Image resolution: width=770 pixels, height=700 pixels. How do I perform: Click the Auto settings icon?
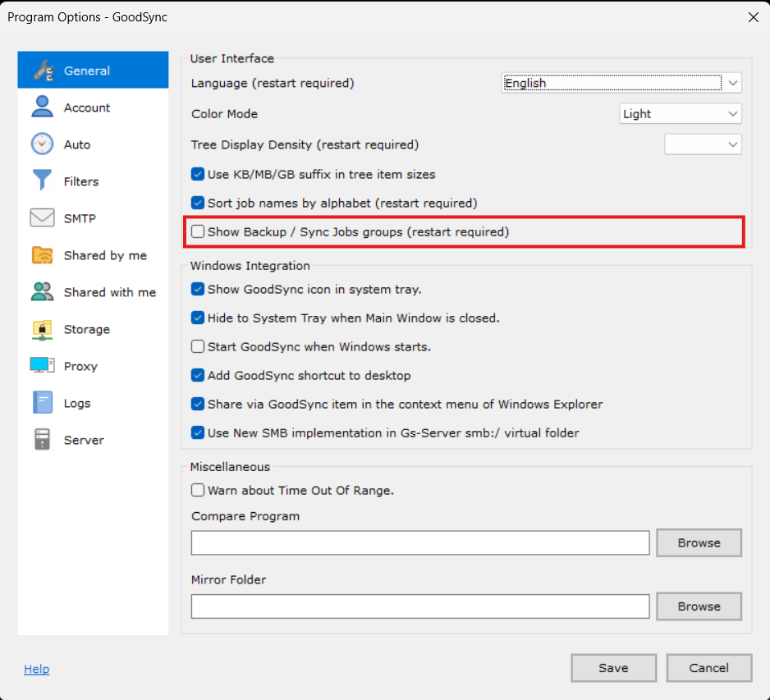click(41, 144)
